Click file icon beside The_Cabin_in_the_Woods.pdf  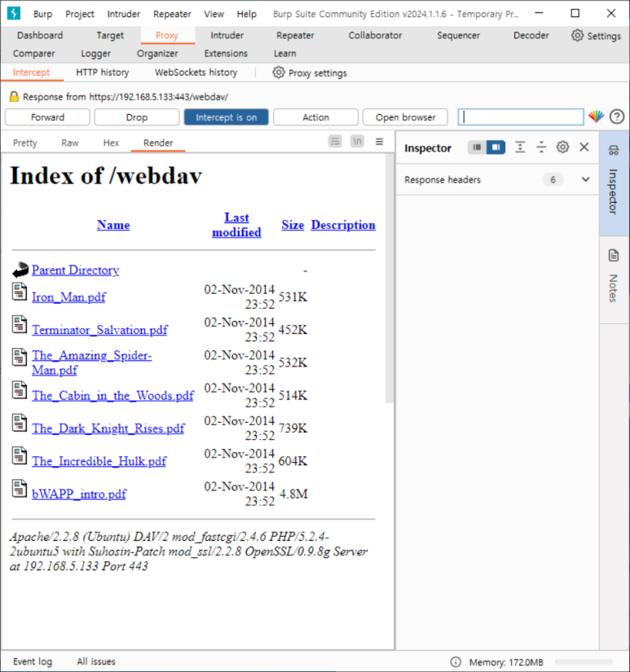20,390
